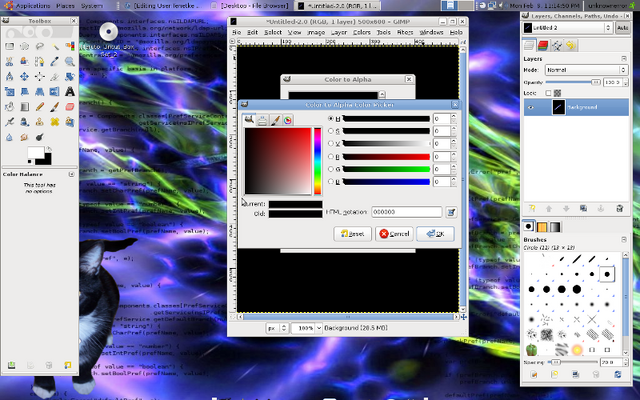Click the Opacity slider in Layers panel
The width and height of the screenshot is (640, 400).
573,82
